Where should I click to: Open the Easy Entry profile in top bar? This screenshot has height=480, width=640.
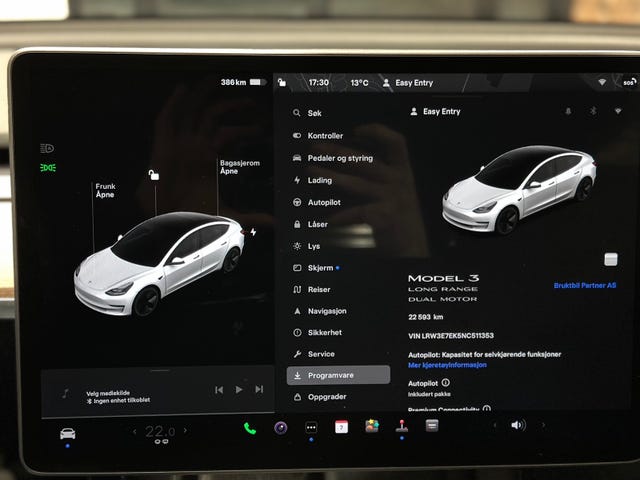(408, 83)
